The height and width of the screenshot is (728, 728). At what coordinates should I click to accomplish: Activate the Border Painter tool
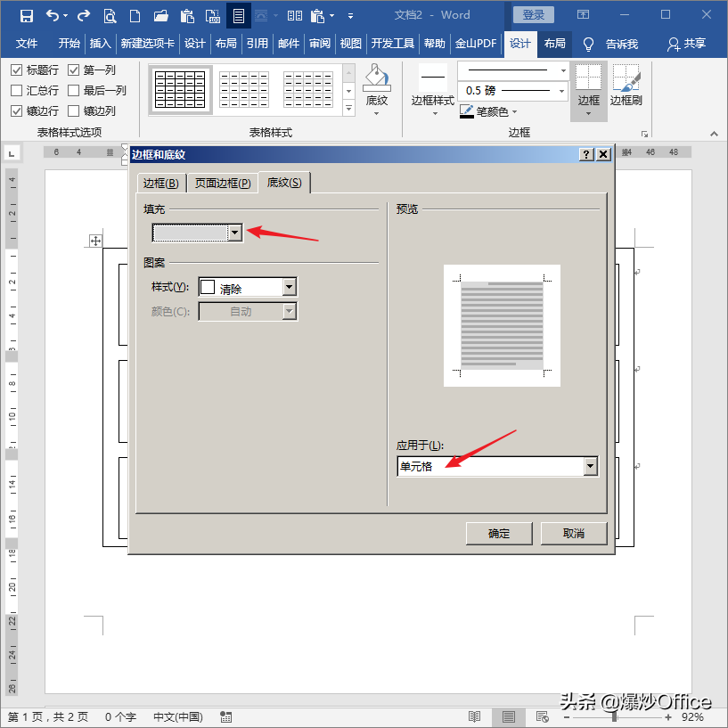pyautogui.click(x=626, y=85)
